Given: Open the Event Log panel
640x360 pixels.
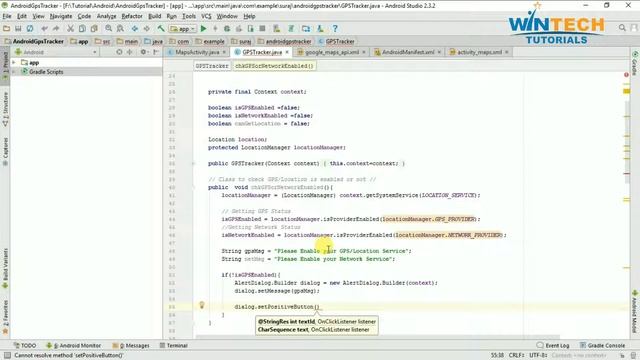Looking at the screenshot, I should [x=553, y=345].
